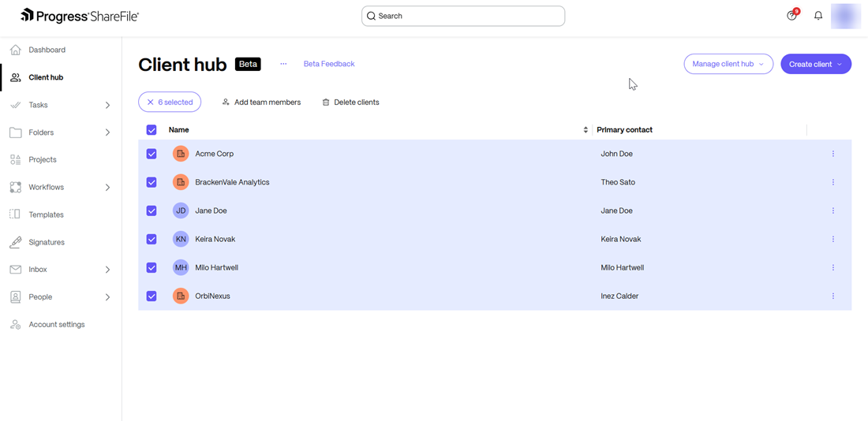The height and width of the screenshot is (421, 868).
Task: Click the Name column sort arrows
Action: click(586, 130)
